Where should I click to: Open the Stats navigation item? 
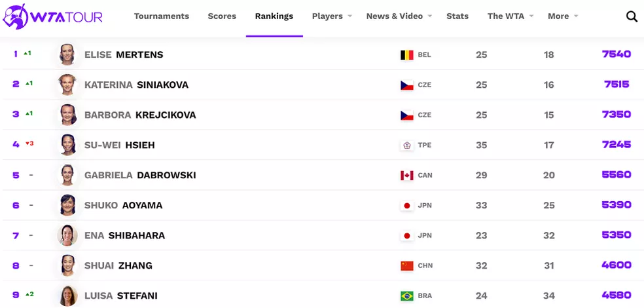click(x=457, y=16)
